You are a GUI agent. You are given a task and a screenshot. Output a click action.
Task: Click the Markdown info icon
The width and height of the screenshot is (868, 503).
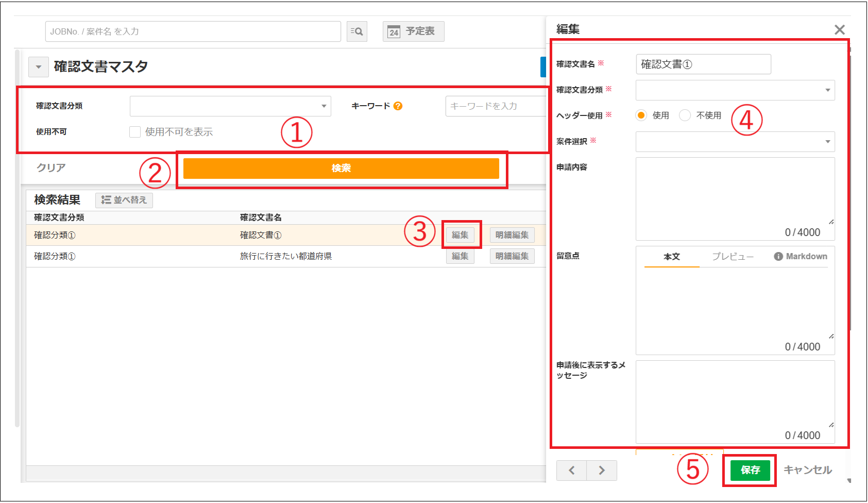click(778, 257)
